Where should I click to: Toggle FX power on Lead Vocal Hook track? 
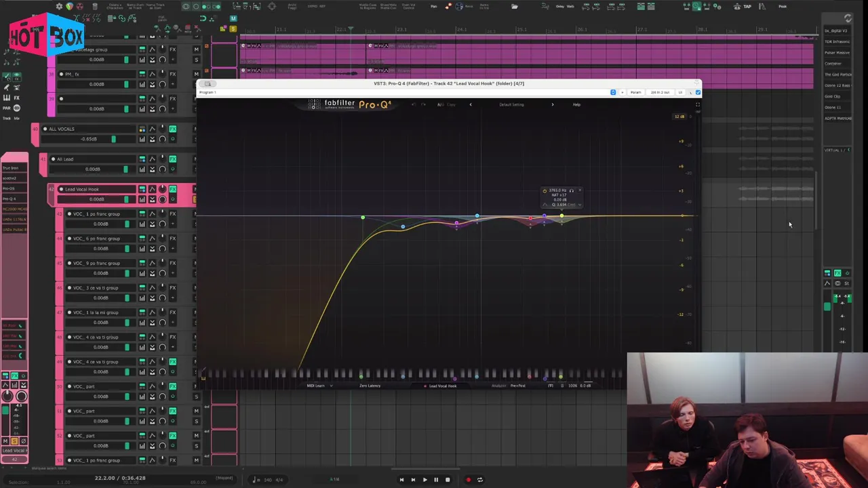(173, 199)
